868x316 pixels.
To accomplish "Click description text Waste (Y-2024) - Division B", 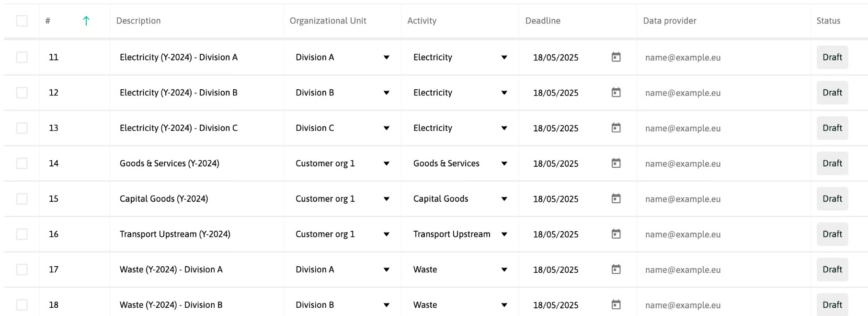I will (171, 305).
